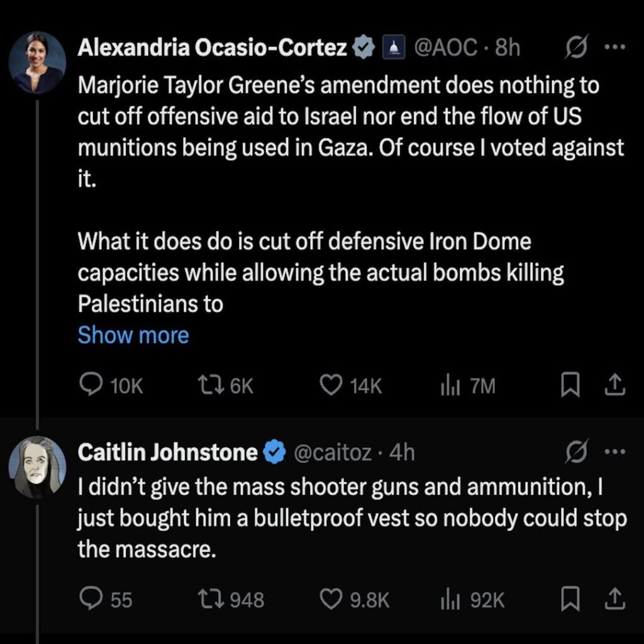Viewport: 644px width, 644px height.
Task: Open more options menu on AOC's tweet
Action: click(614, 48)
